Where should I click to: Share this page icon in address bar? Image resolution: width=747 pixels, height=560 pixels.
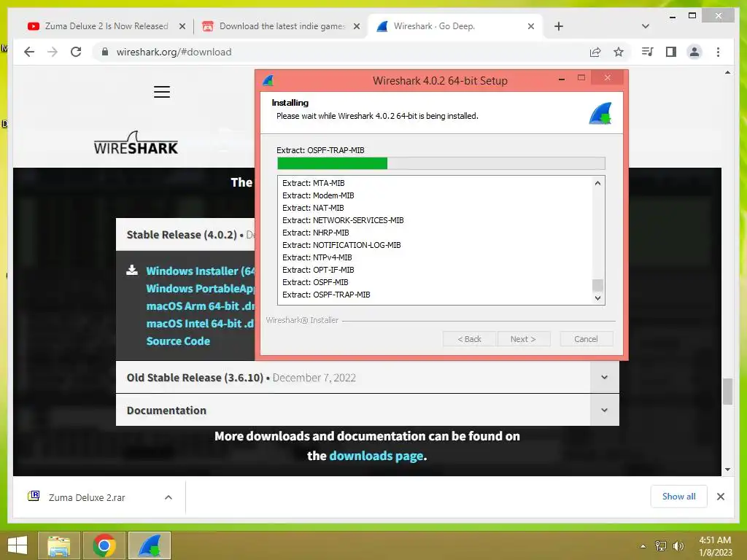(595, 52)
